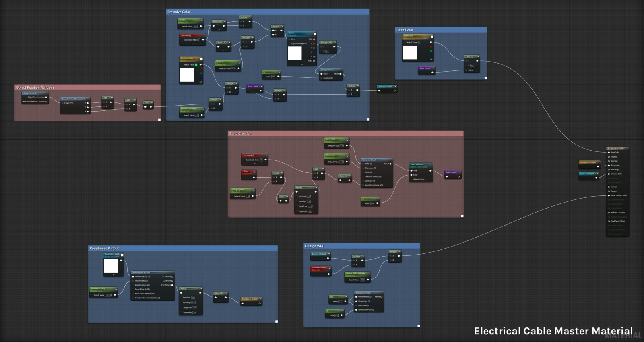
Task: Click the RGB output pin on Texture node
Action: click(x=314, y=39)
